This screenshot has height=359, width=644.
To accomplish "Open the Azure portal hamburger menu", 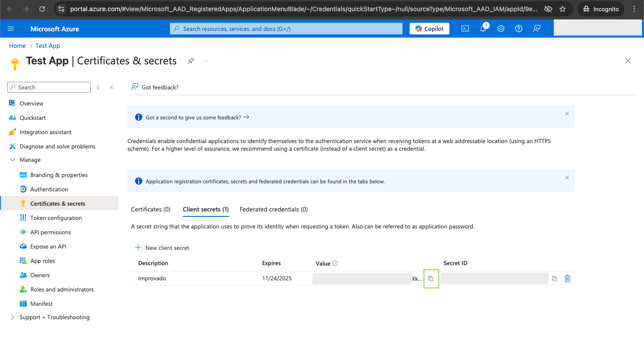I will pyautogui.click(x=11, y=29).
